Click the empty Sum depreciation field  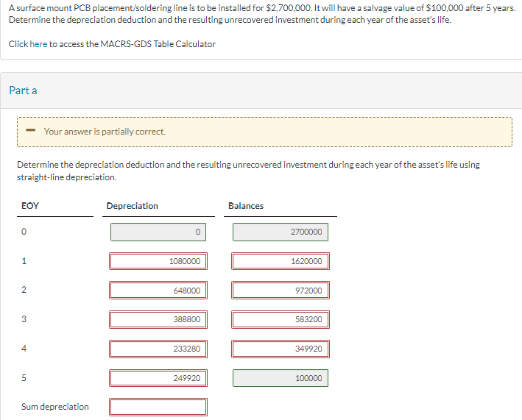point(158,407)
